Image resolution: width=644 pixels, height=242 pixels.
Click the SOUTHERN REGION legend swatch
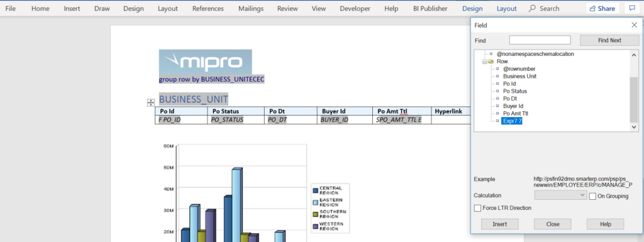coord(315,214)
